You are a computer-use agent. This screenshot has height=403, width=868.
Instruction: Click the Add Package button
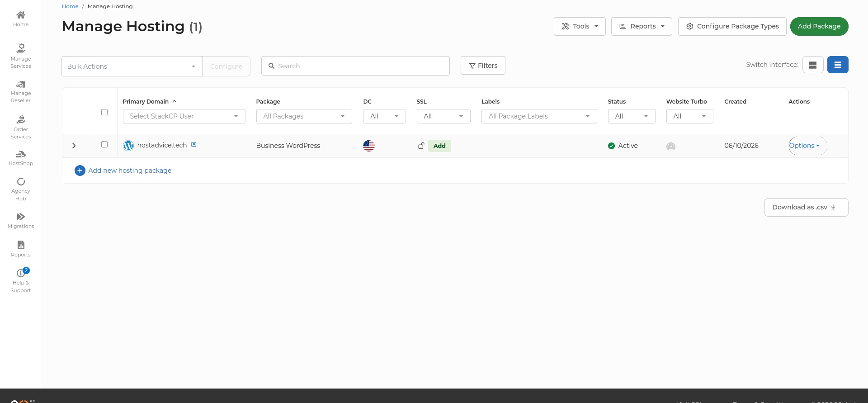coord(819,26)
